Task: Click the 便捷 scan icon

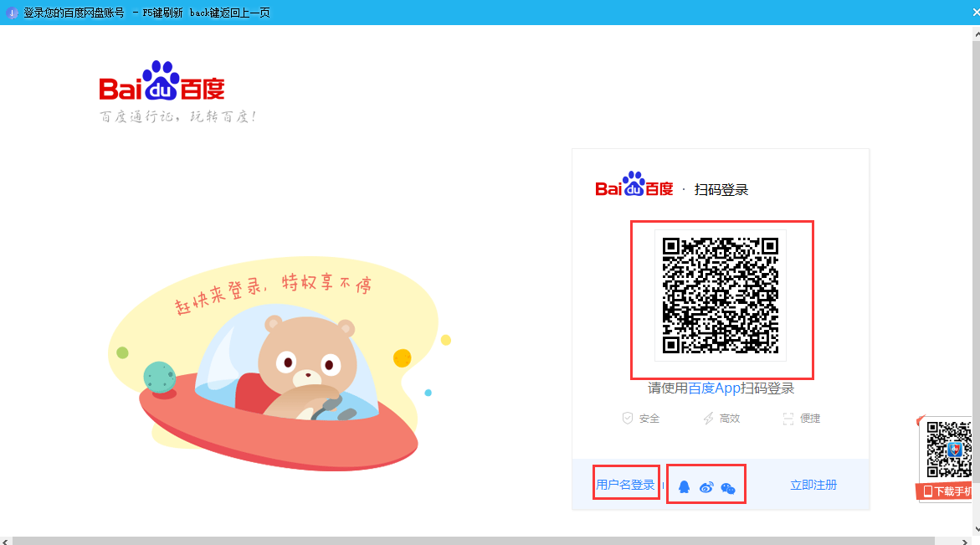Action: [788, 418]
